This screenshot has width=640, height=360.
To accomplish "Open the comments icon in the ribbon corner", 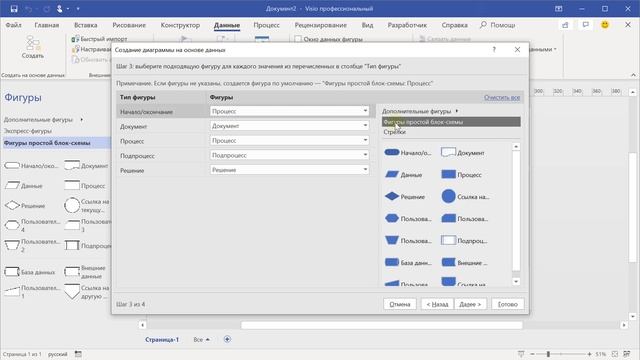I will click(585, 25).
